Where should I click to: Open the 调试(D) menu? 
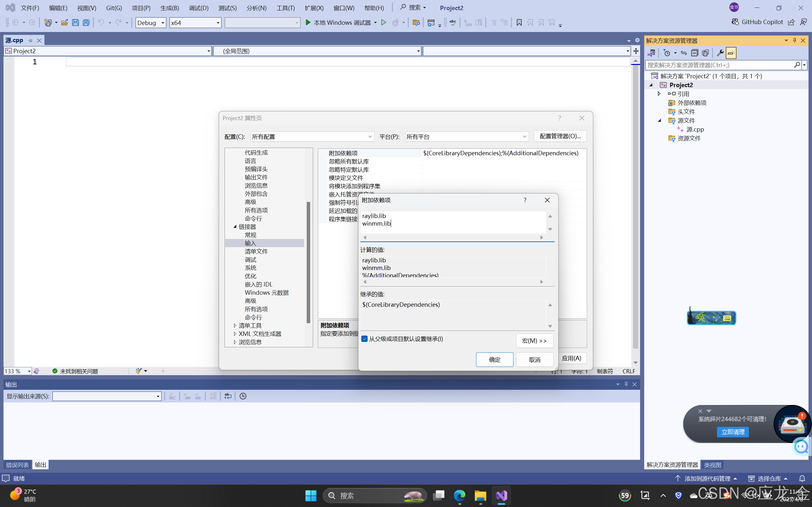click(198, 7)
